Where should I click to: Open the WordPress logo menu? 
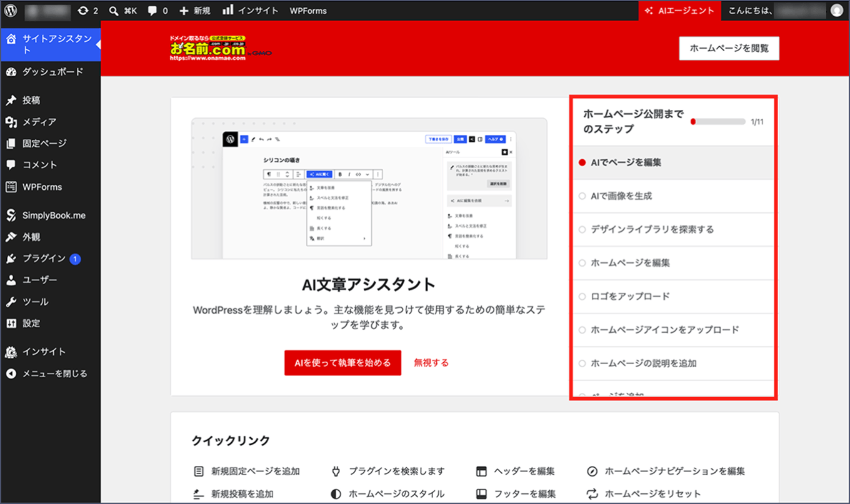[x=11, y=11]
